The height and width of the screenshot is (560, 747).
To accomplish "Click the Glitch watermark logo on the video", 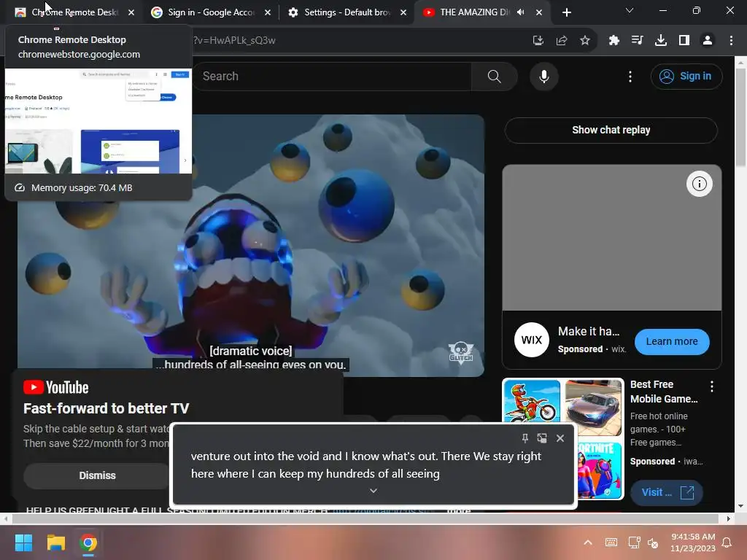I will click(461, 353).
